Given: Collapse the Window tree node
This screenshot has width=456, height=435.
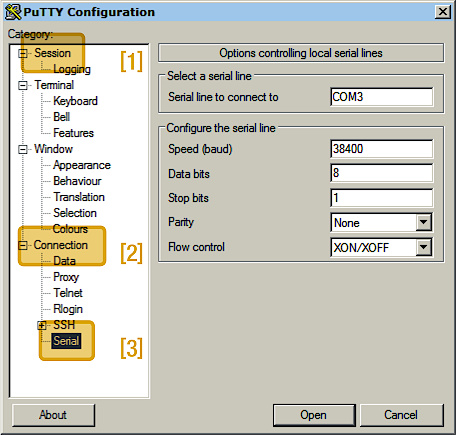Looking at the screenshot, I should point(23,149).
